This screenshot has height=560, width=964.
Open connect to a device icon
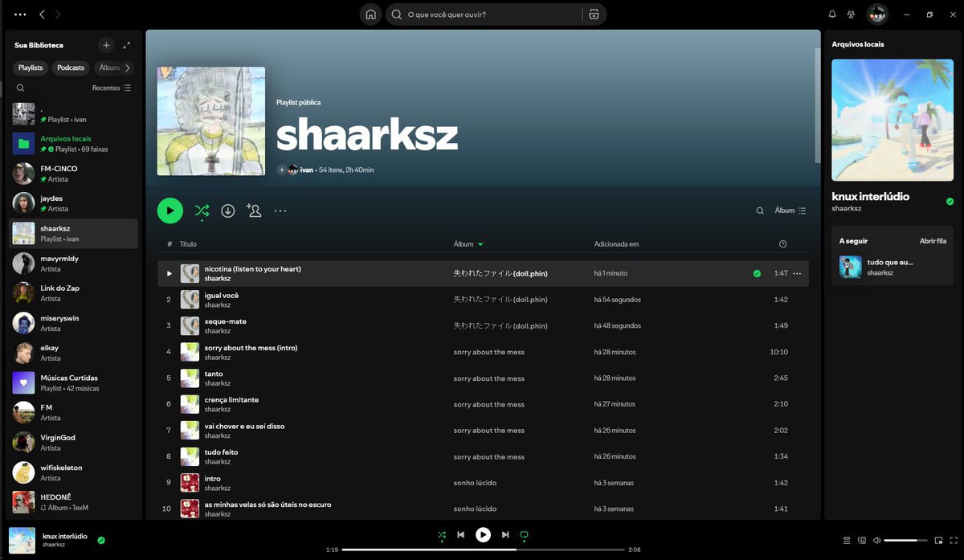coord(862,540)
